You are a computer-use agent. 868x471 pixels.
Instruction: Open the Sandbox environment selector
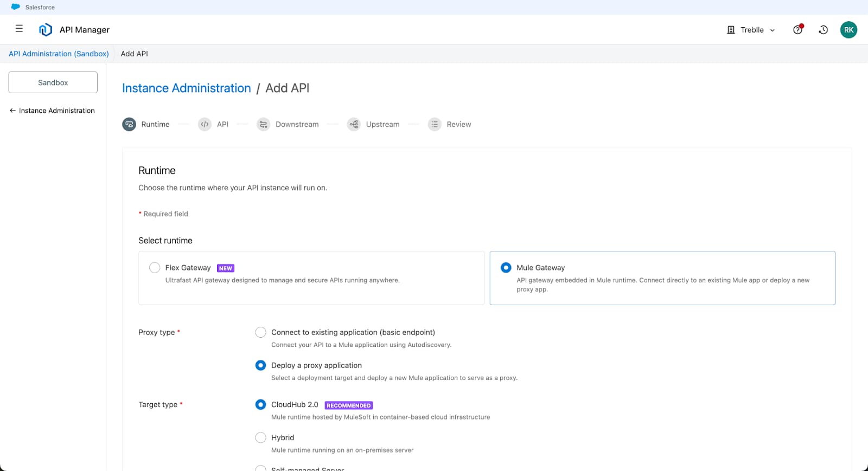(53, 82)
